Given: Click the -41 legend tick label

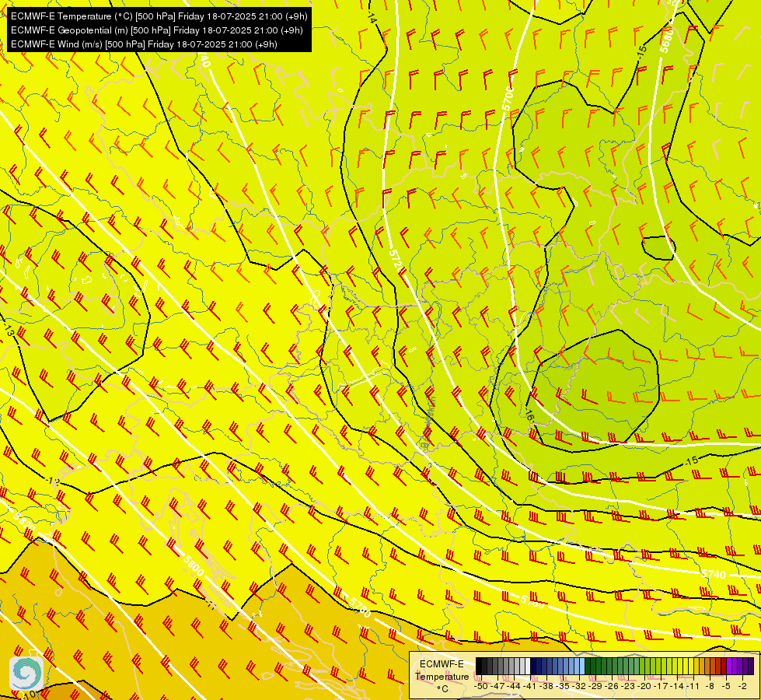Looking at the screenshot, I should (x=530, y=687).
